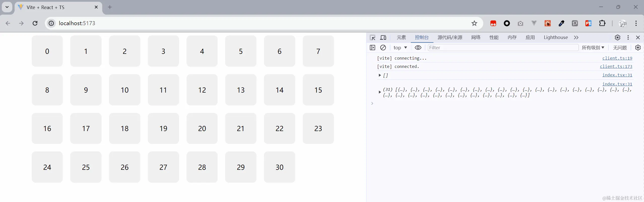
Task: Click the grid tile labeled 23
Action: pyautogui.click(x=318, y=128)
